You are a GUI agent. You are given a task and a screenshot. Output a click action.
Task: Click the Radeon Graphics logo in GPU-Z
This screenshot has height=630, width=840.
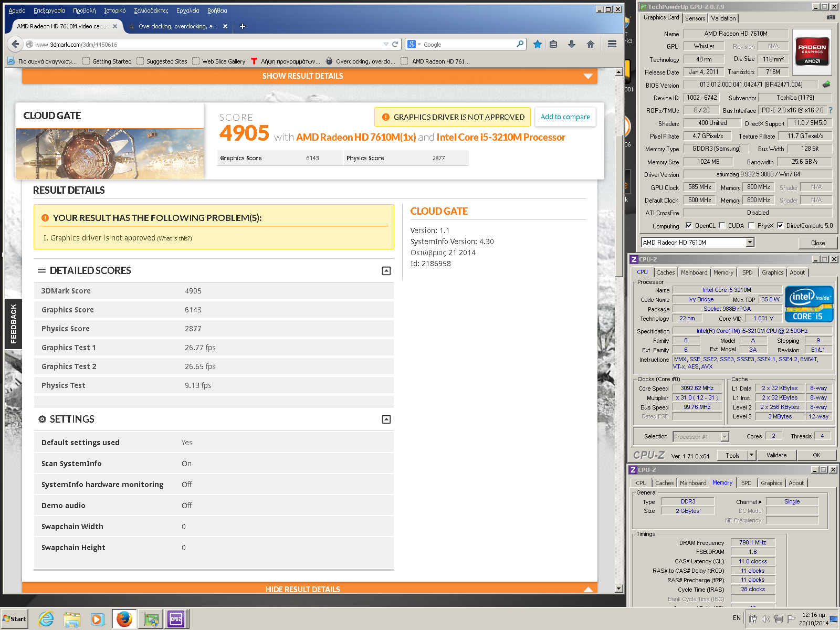coord(812,51)
